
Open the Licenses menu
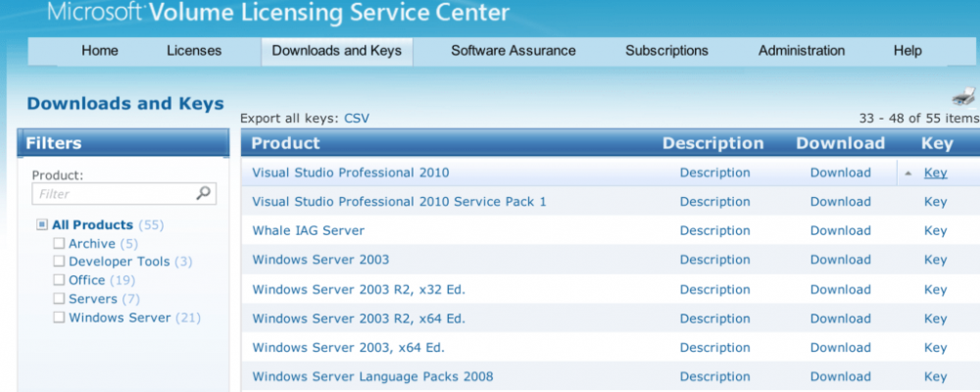194,51
